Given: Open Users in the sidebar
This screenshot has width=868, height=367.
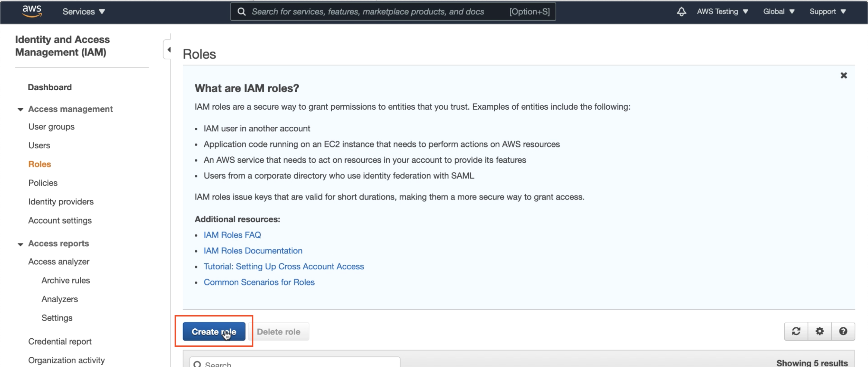Looking at the screenshot, I should 39,145.
